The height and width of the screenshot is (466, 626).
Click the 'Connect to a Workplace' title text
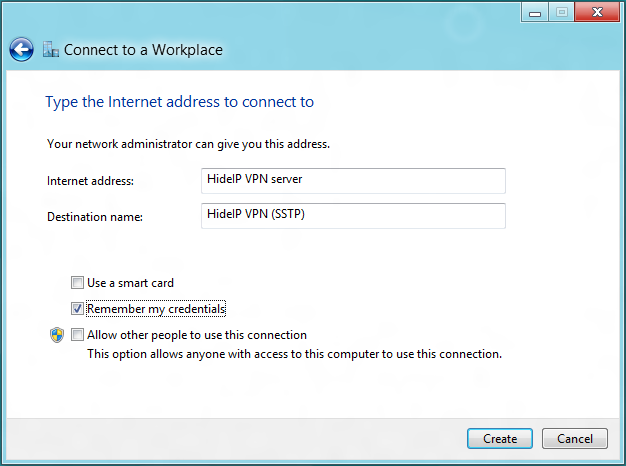[143, 50]
